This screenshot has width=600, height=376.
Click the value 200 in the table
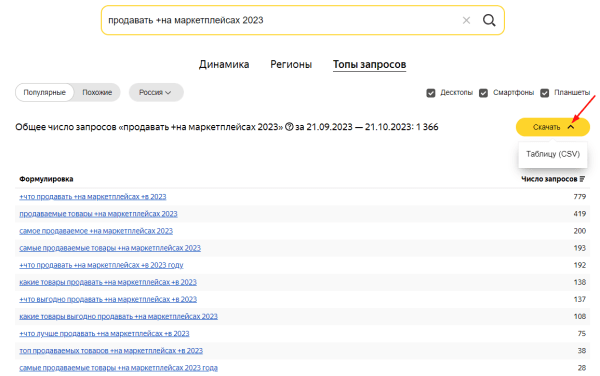580,231
